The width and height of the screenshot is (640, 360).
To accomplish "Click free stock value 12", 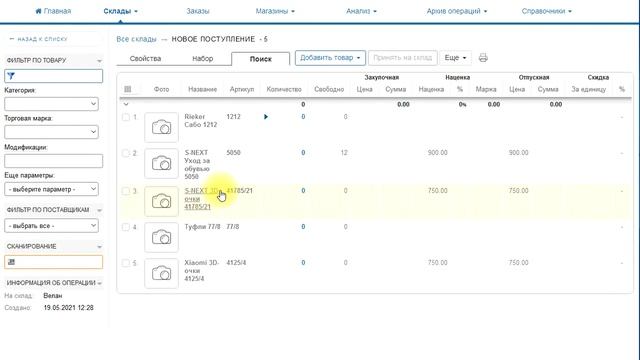I will coord(344,153).
